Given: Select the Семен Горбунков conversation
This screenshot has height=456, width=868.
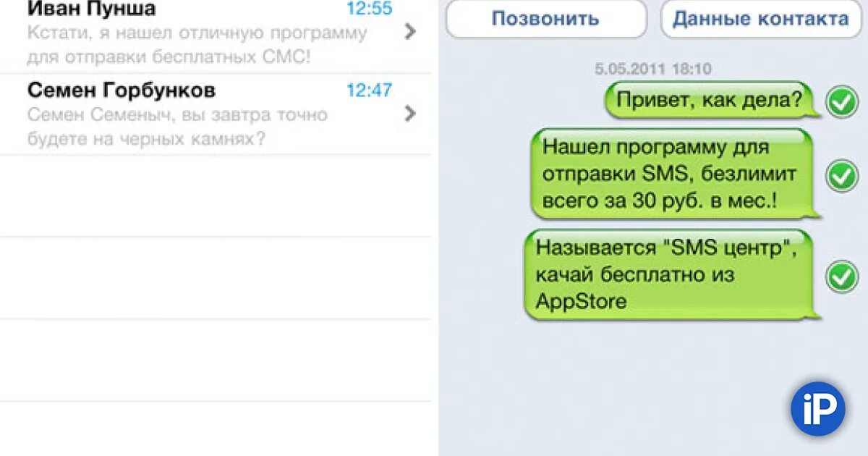Looking at the screenshot, I should pyautogui.click(x=216, y=114).
